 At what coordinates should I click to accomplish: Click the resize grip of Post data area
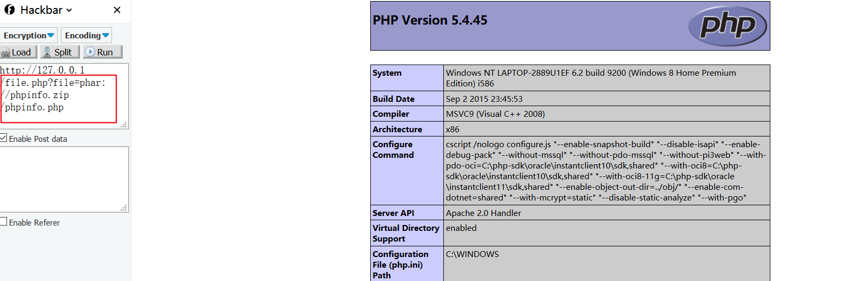click(x=124, y=208)
